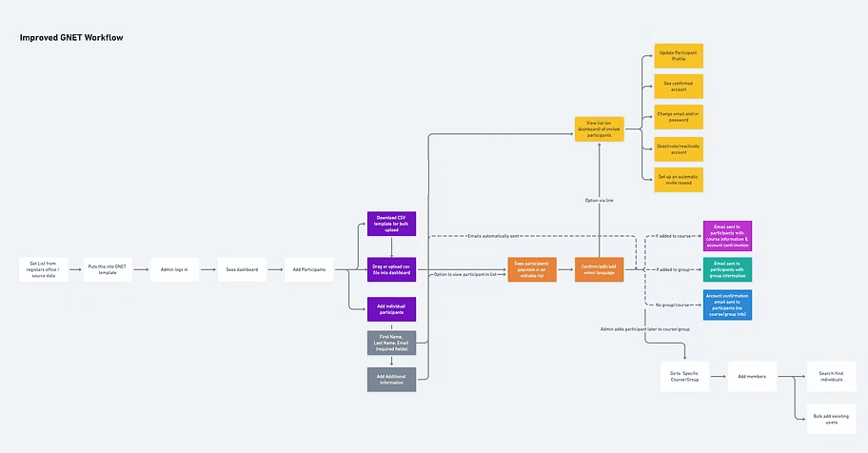Select the 'Go to Specific Course/Group' node
868x453 pixels.
684,377
